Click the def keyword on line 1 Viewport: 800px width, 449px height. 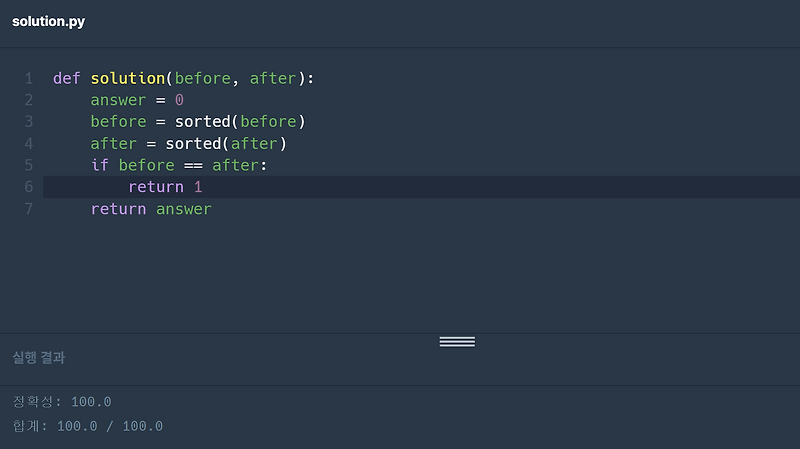point(66,78)
